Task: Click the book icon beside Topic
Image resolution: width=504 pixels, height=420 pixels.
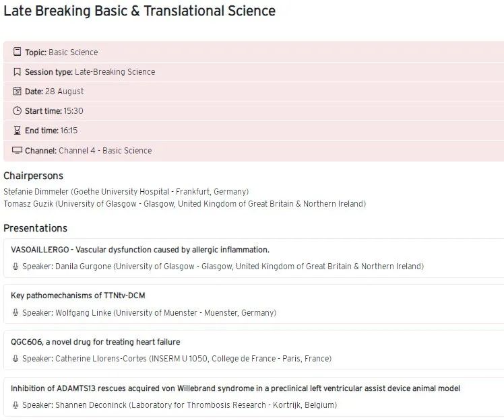Action: [17, 53]
